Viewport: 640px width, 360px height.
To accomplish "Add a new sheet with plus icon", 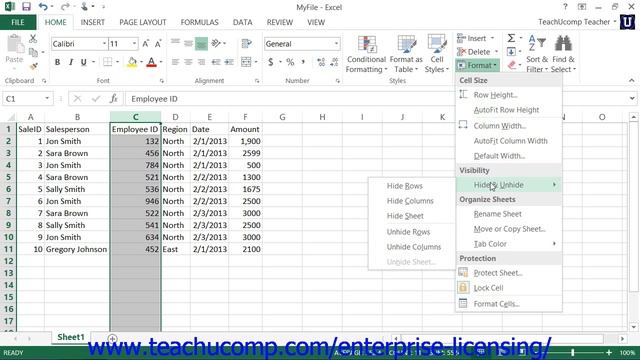I will tap(112, 338).
